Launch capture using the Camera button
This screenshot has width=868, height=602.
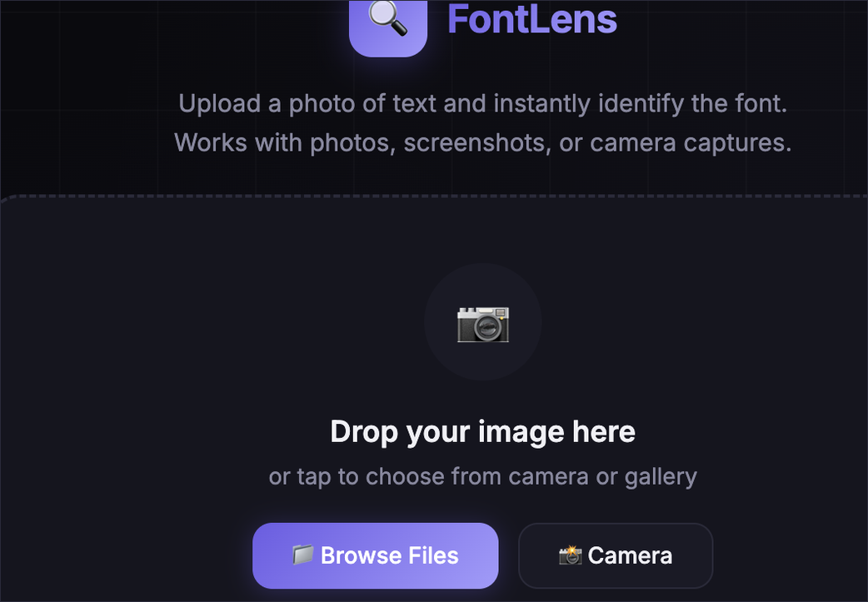(x=616, y=555)
